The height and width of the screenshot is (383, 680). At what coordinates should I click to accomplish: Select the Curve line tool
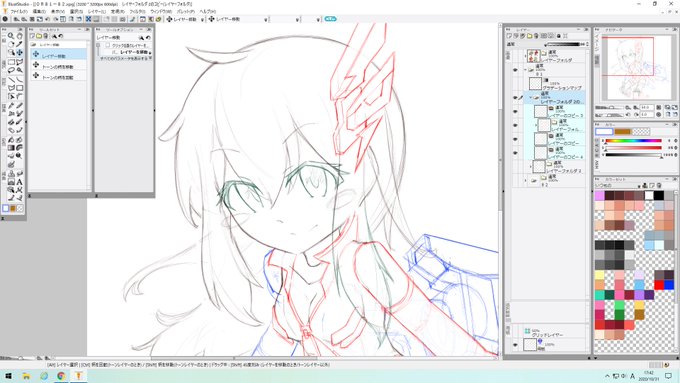click(20, 80)
